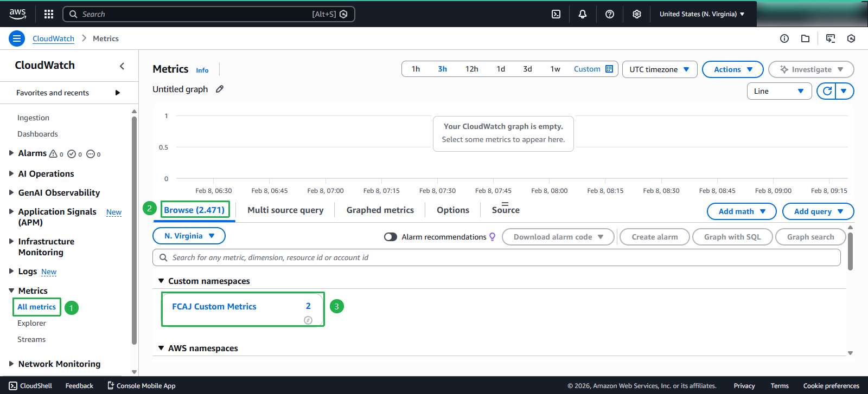Viewport: 868px width, 394px height.
Task: Open the AWS services grid menu
Action: pyautogui.click(x=49, y=14)
